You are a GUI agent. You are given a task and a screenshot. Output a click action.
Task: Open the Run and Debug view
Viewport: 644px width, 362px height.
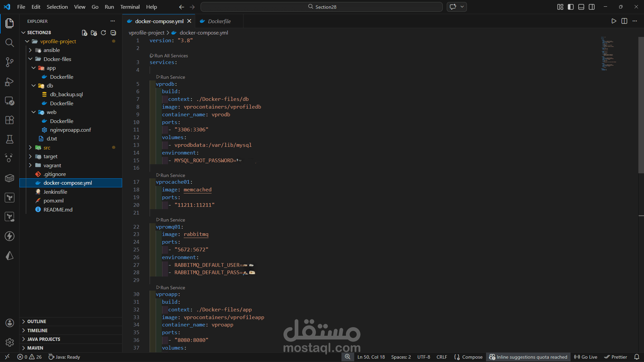(x=9, y=81)
